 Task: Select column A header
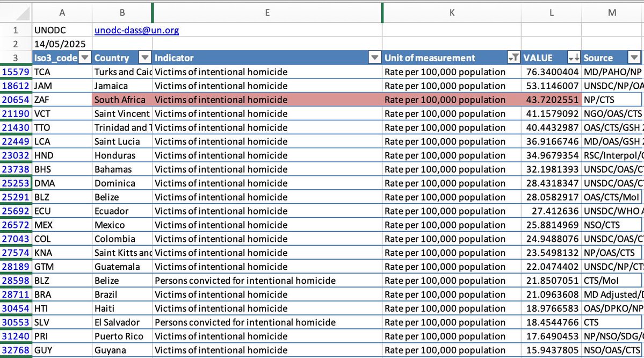[62, 13]
